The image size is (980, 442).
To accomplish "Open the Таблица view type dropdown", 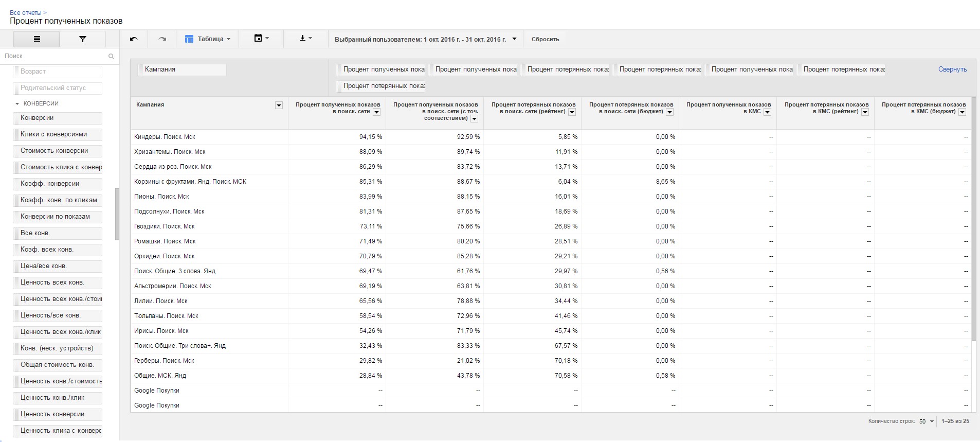I will click(208, 39).
